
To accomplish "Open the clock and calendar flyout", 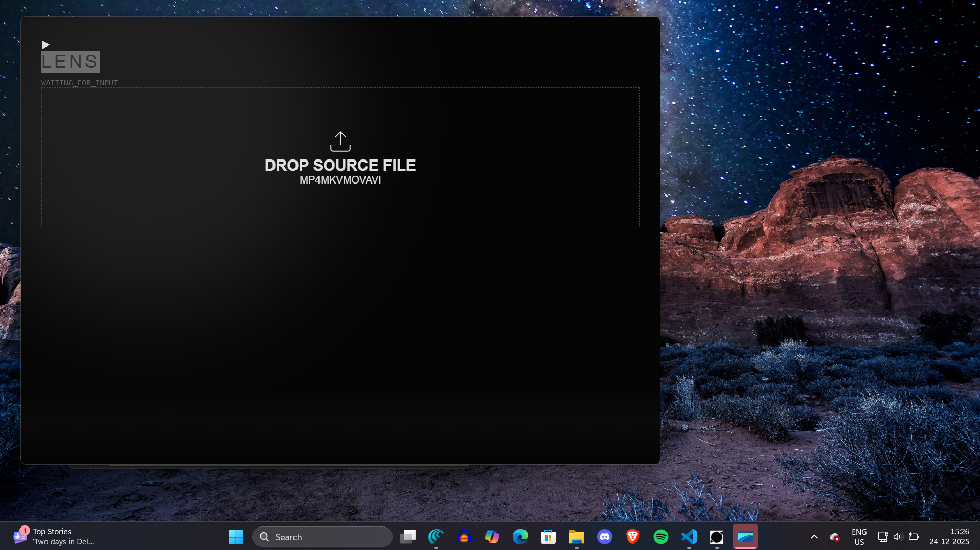I will [950, 537].
